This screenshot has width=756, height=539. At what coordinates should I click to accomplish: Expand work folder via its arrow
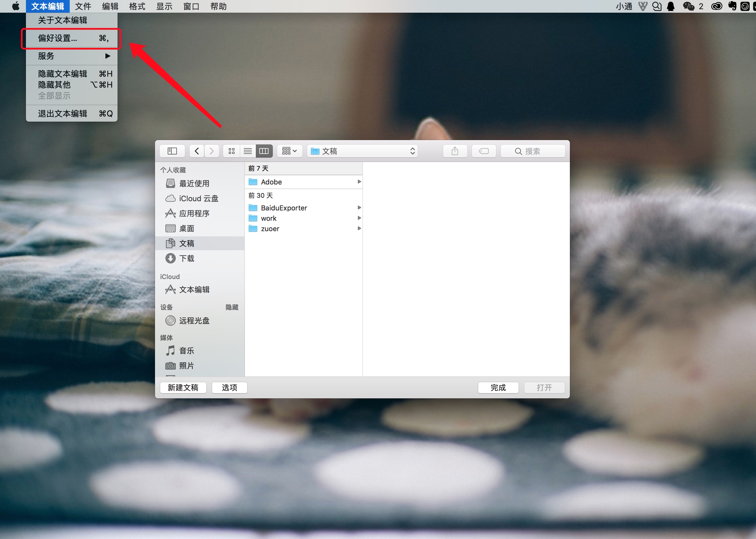(359, 218)
